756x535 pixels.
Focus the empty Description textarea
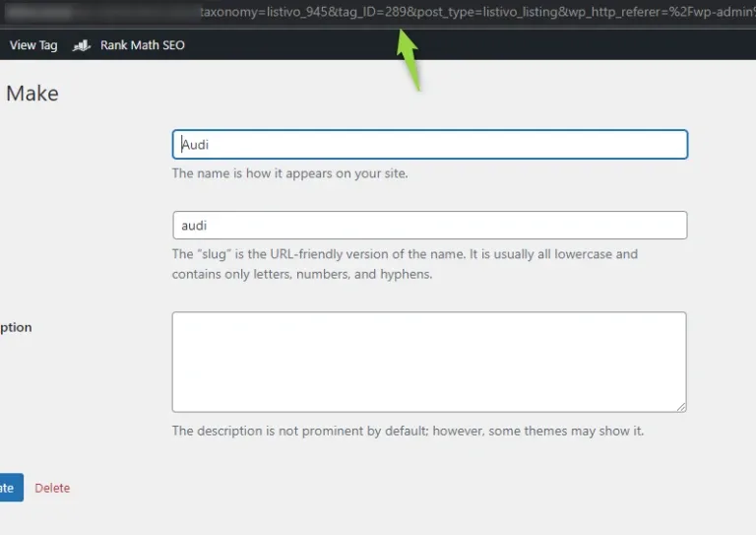(x=429, y=362)
